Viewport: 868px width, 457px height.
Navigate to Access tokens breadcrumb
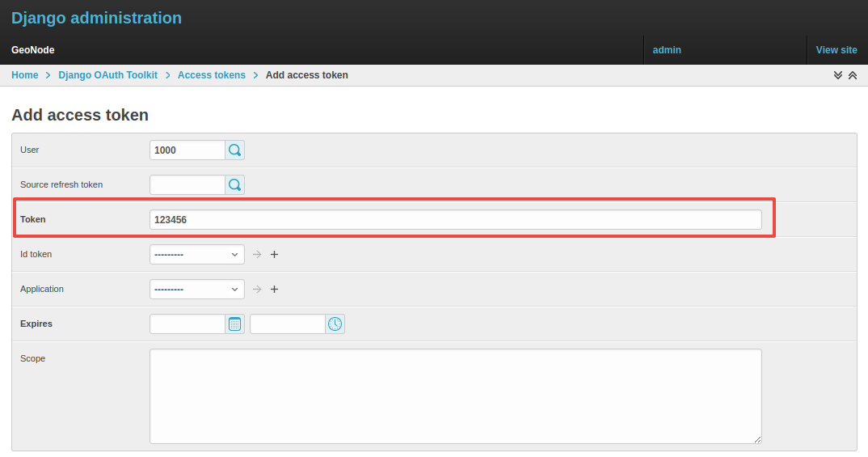click(x=211, y=75)
